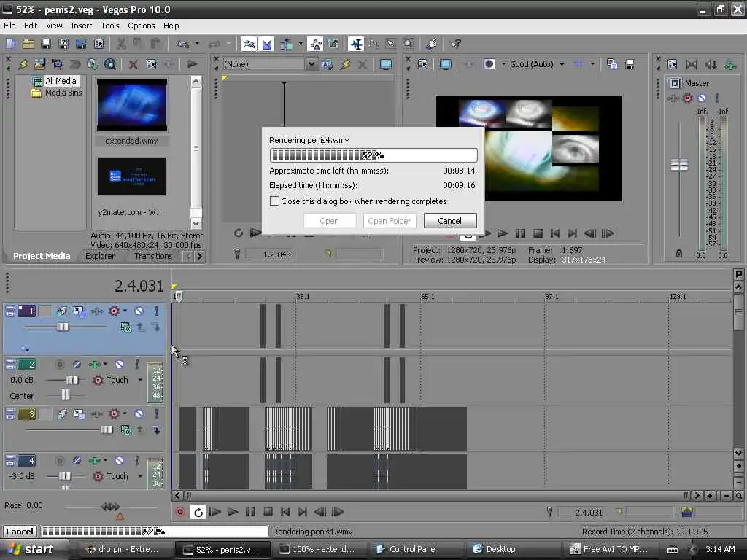This screenshot has width=747, height=560.
Task: Switch to the Explorer tab
Action: pyautogui.click(x=100, y=256)
